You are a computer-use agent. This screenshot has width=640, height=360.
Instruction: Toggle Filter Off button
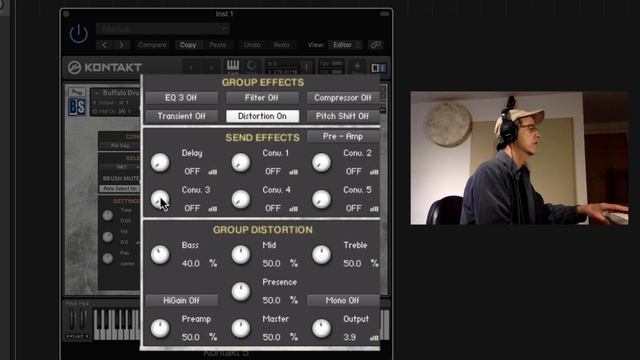click(262, 98)
